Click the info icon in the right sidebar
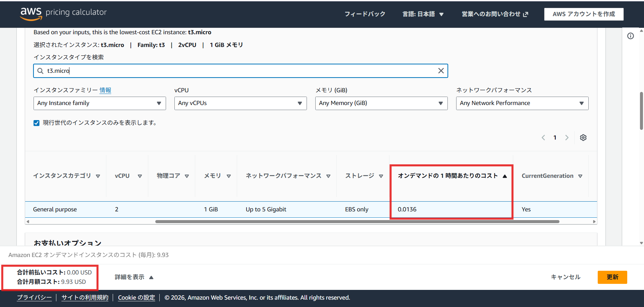Image resolution: width=644 pixels, height=307 pixels. coord(631,36)
